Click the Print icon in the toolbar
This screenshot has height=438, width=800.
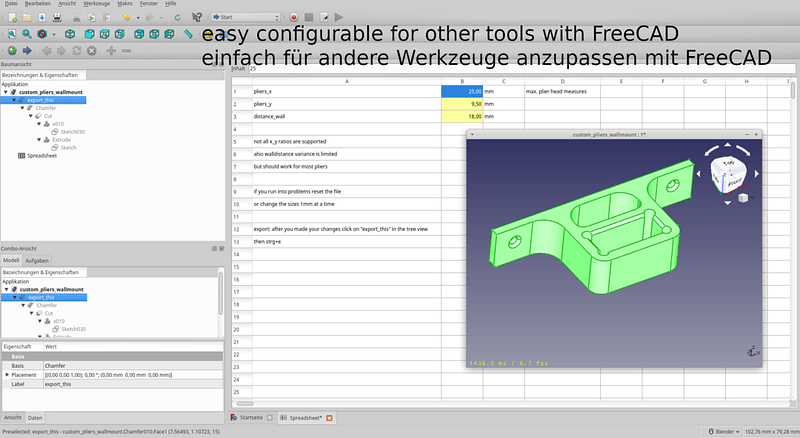(x=57, y=18)
